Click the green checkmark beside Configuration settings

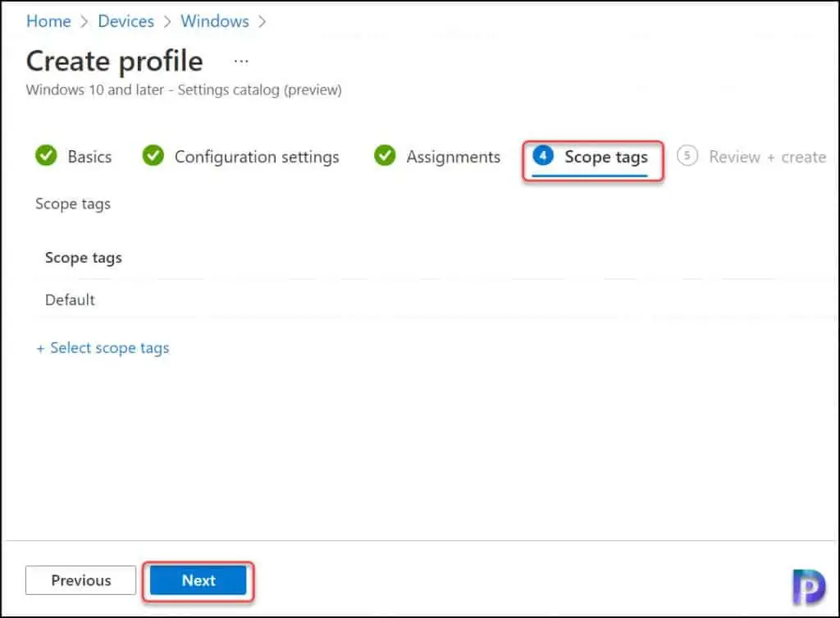coord(153,155)
